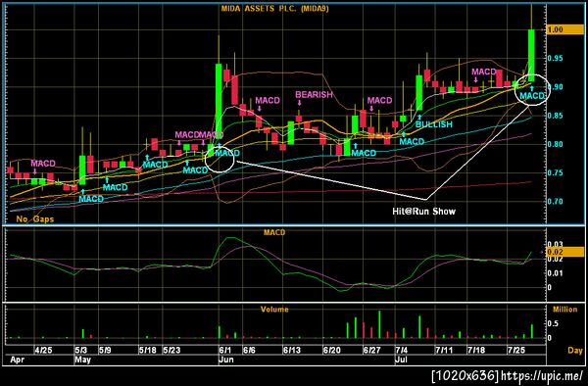588x386 pixels.
Task: Click the 7/25 date label
Action: (x=516, y=351)
